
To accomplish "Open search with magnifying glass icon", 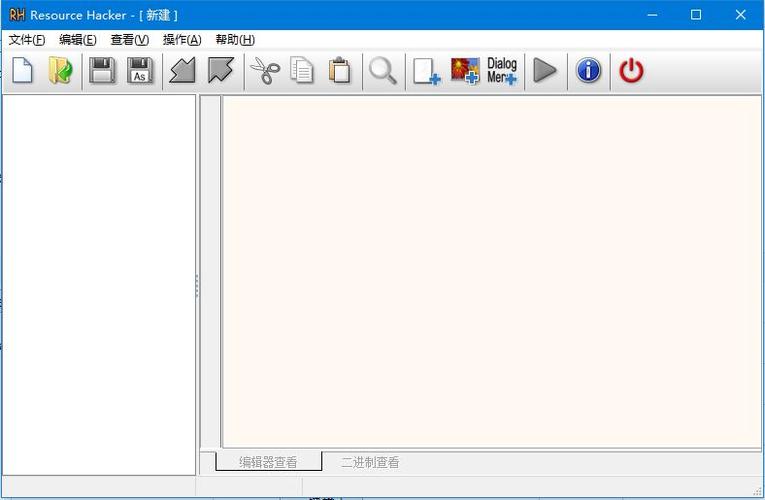I will (x=383, y=71).
